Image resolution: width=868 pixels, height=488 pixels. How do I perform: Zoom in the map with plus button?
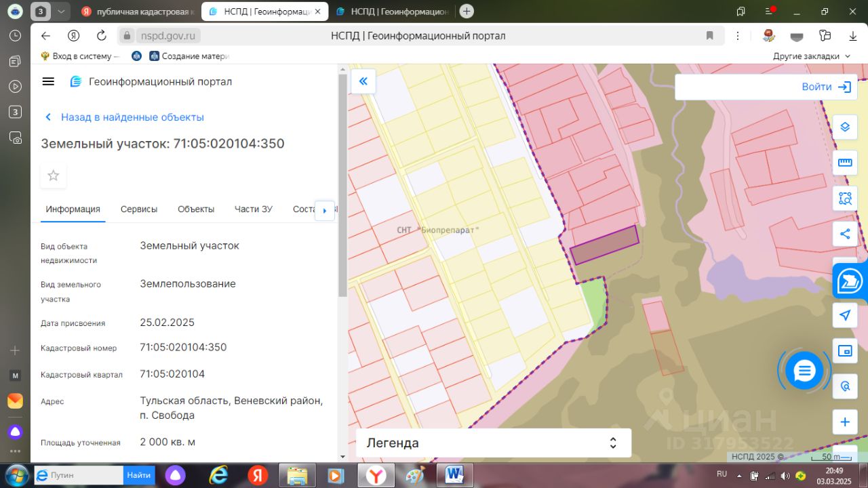click(x=845, y=422)
